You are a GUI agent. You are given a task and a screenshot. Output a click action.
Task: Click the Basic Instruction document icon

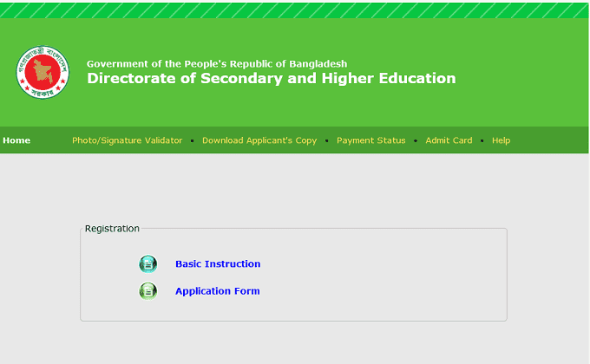tap(148, 264)
